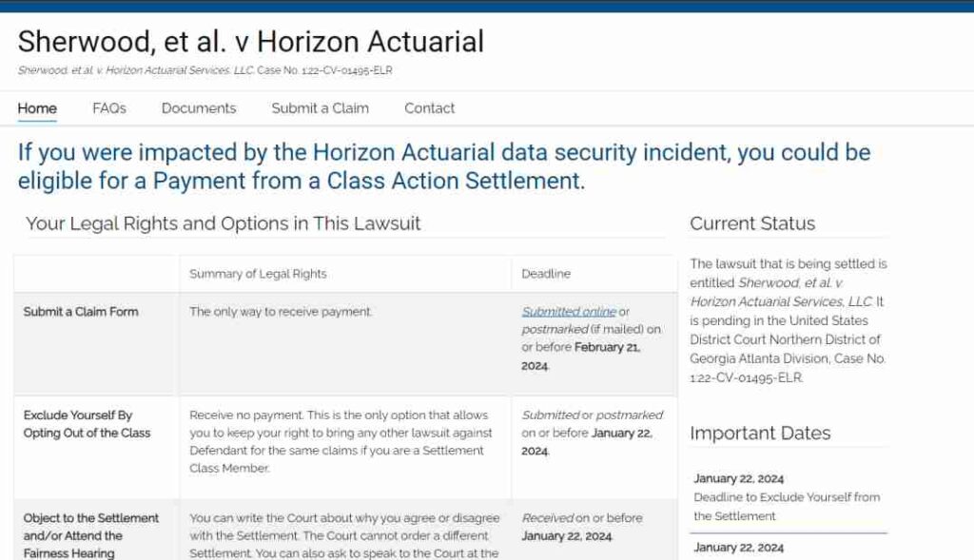Open the Contact page
This screenshot has width=974, height=560.
point(430,108)
